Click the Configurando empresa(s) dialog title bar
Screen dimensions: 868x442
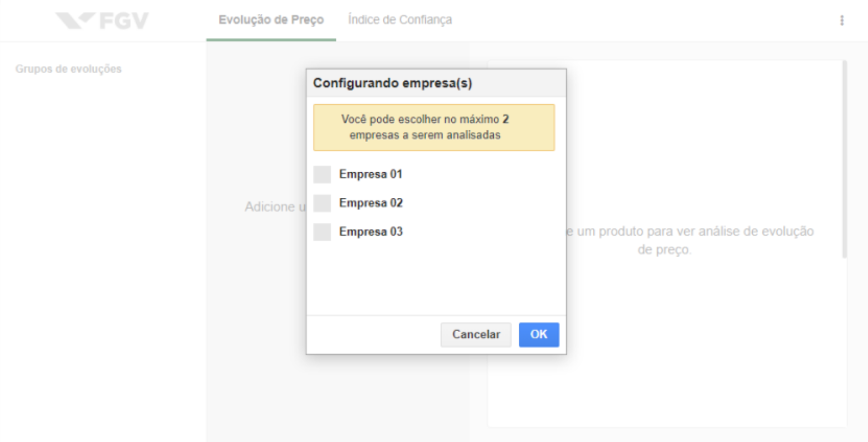coord(436,84)
